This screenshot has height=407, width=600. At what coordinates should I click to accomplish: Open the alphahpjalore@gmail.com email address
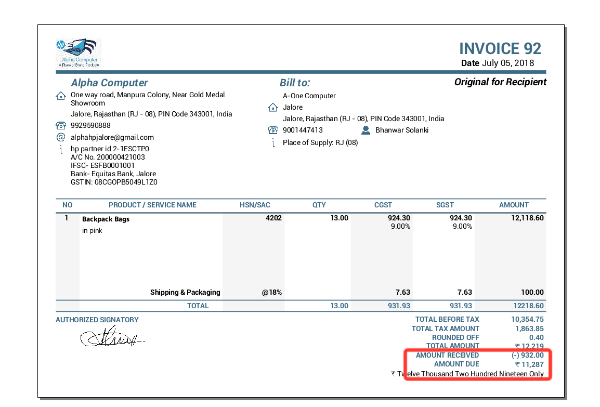pyautogui.click(x=106, y=137)
